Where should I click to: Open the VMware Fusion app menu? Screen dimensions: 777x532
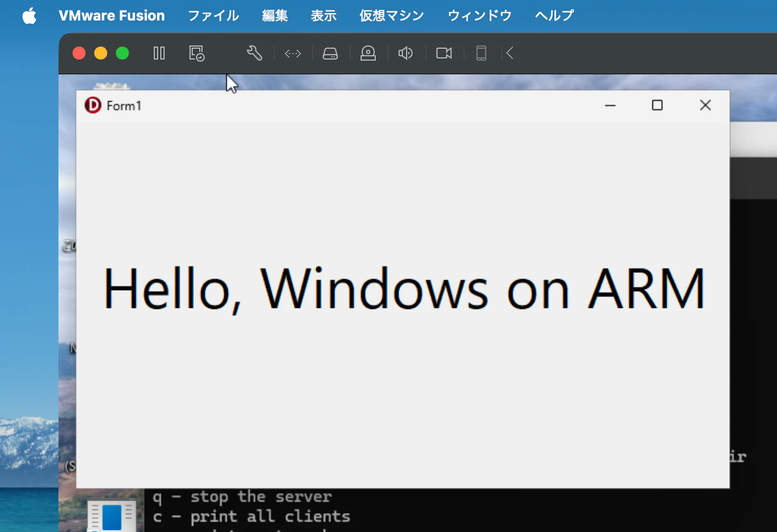pyautogui.click(x=112, y=16)
